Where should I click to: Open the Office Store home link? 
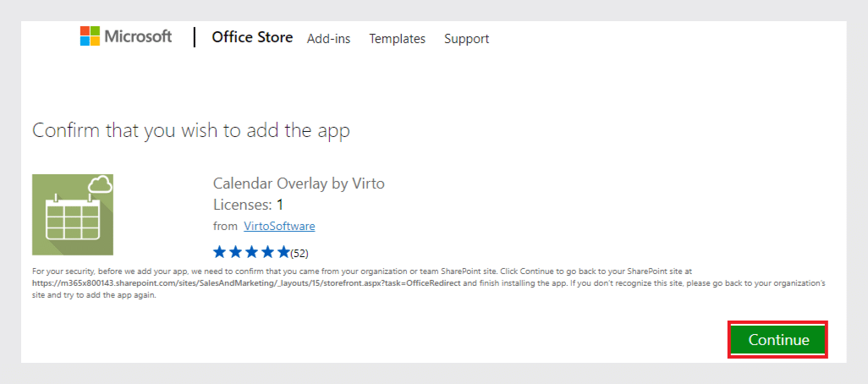pos(252,37)
